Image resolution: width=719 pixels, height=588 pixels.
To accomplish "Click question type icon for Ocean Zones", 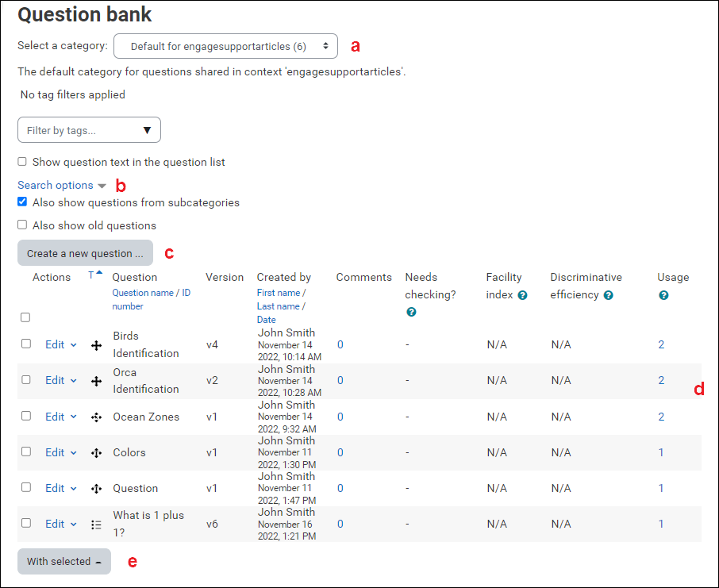I will click(96, 417).
